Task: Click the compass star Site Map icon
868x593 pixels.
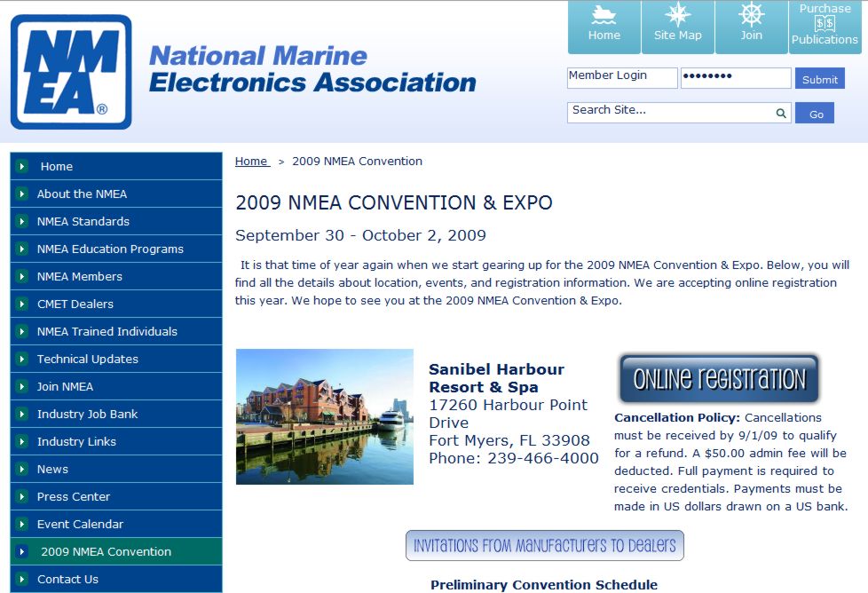Action: click(x=677, y=14)
